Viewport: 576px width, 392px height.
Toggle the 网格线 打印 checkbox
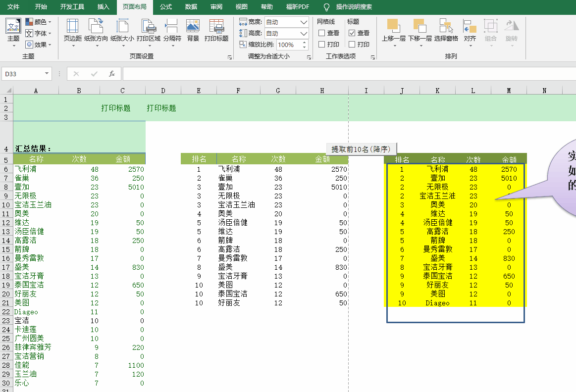point(322,45)
